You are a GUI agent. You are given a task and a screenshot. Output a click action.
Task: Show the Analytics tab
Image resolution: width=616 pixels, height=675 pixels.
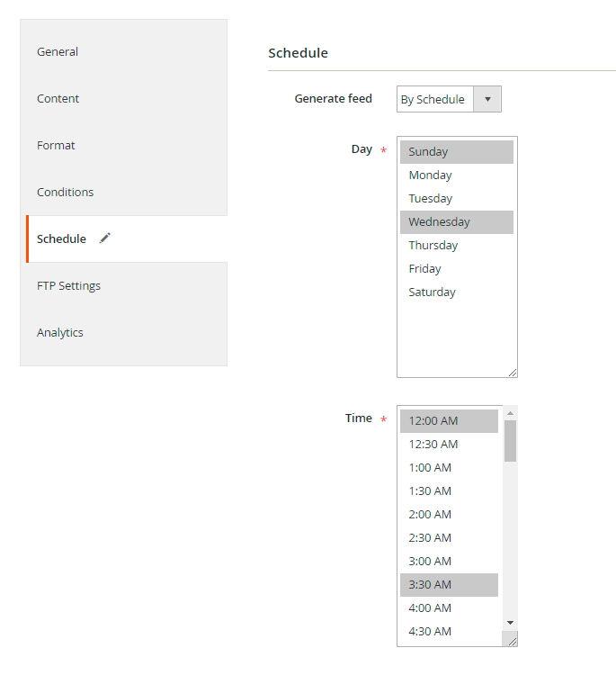(60, 332)
